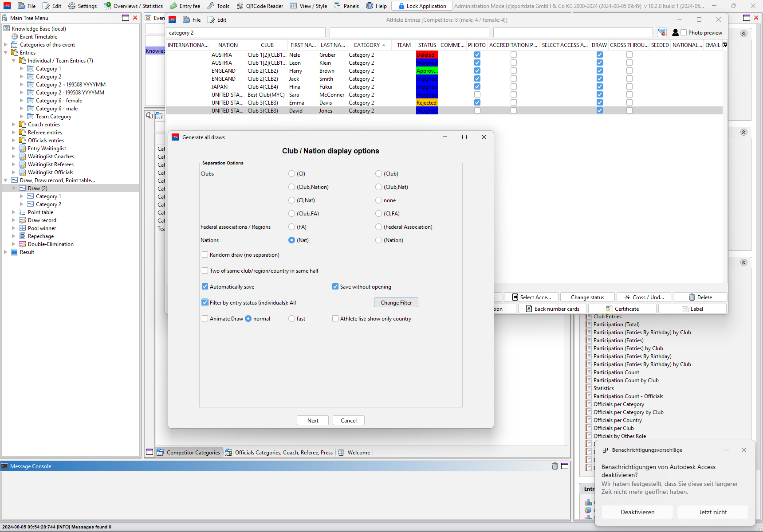
Task: Expand Double-Elimination tree node
Action: 14,244
